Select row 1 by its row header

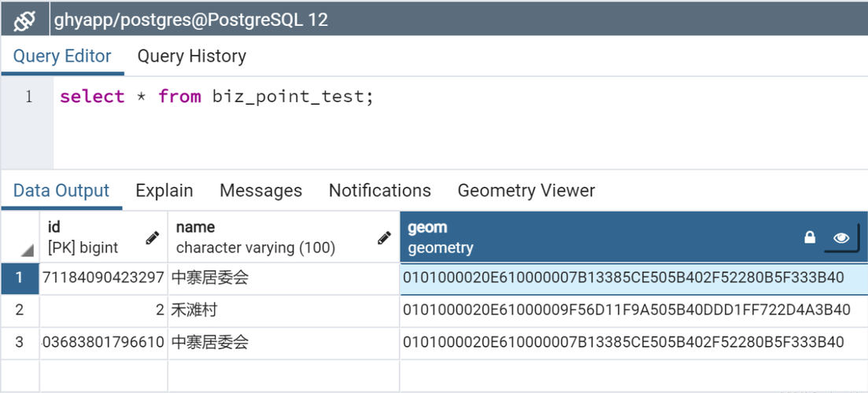20,278
